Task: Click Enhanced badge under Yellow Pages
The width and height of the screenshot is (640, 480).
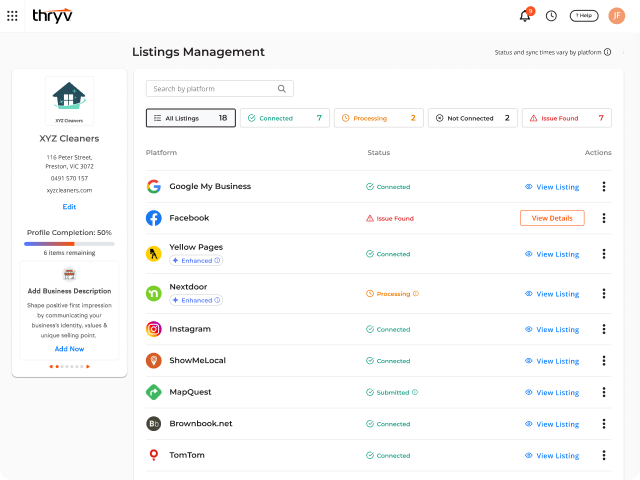Action: (196, 260)
